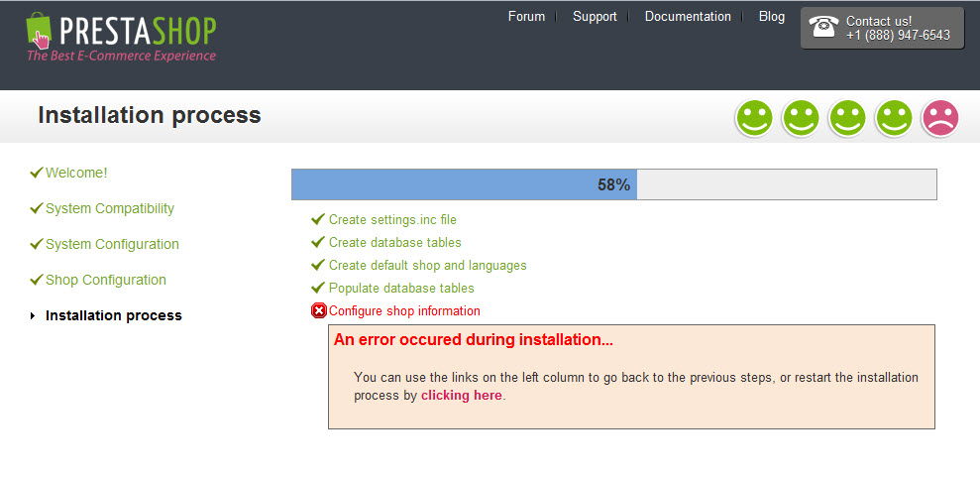Screen dimensions: 980x478
Task: Click the '+1 (888) 947-6543' phone number
Action: point(898,36)
